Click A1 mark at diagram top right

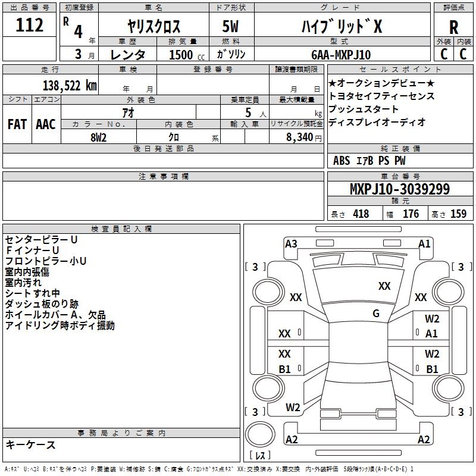point(424,244)
